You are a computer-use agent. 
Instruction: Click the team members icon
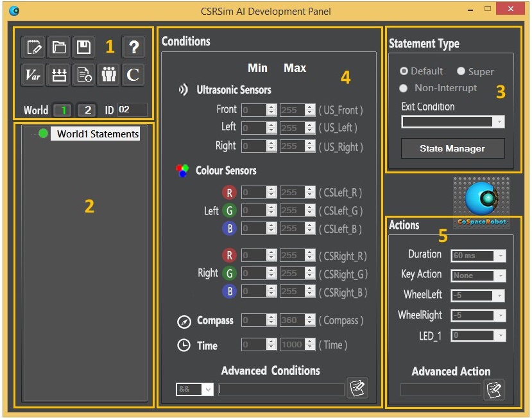[x=108, y=75]
